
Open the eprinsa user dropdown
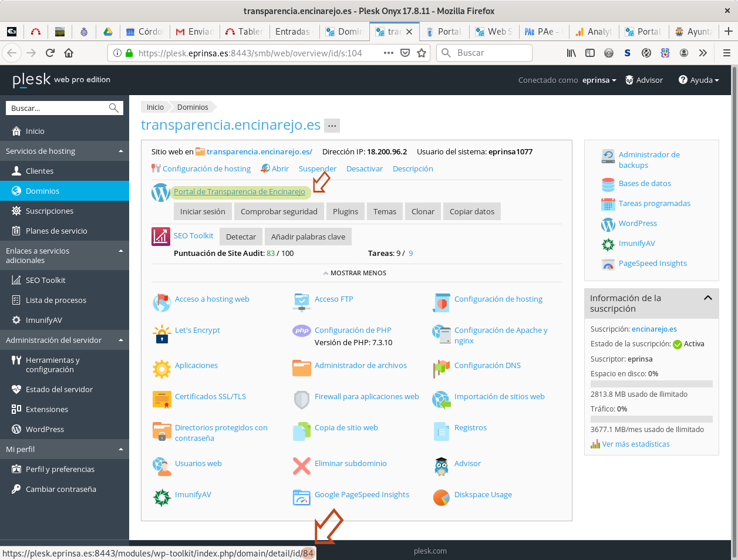(599, 80)
